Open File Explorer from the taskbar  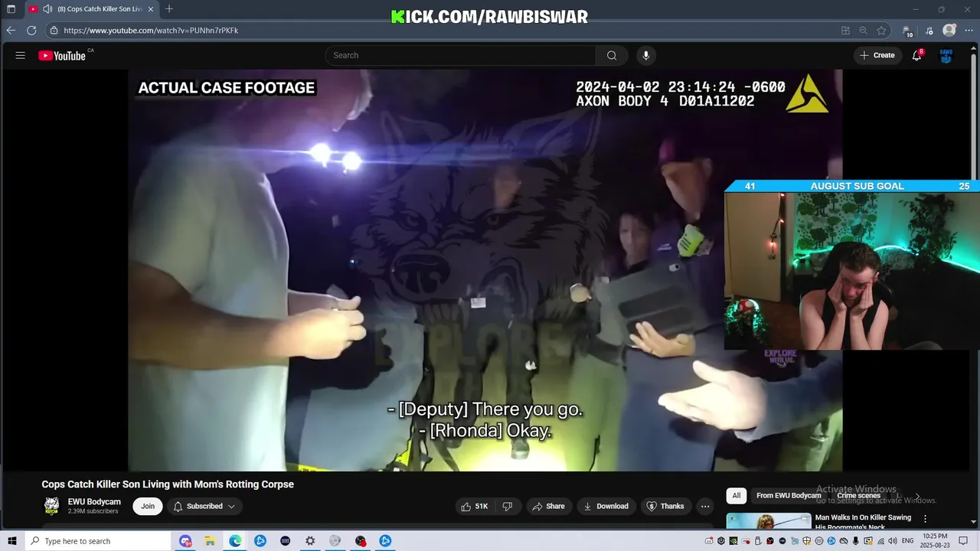(210, 541)
